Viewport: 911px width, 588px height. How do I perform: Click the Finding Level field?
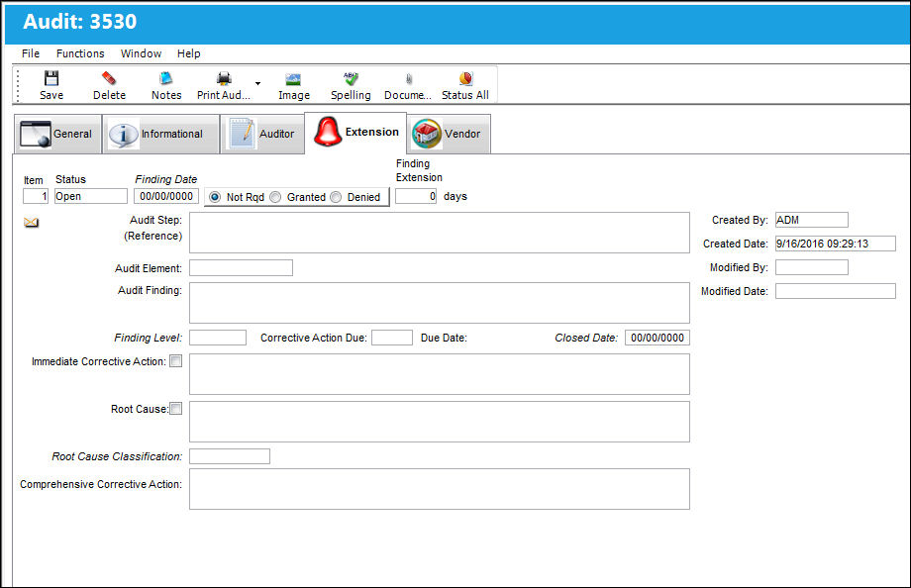click(x=218, y=338)
